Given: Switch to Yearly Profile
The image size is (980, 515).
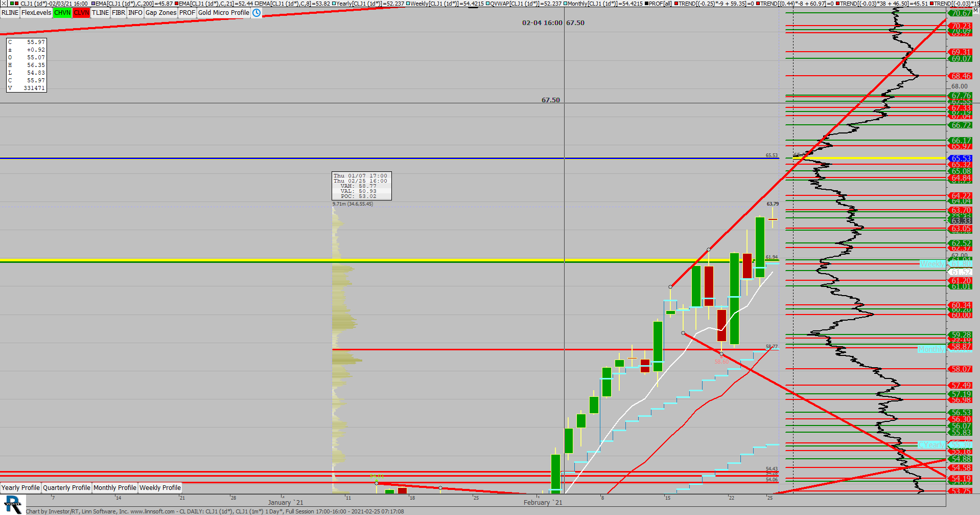Looking at the screenshot, I should coord(20,488).
